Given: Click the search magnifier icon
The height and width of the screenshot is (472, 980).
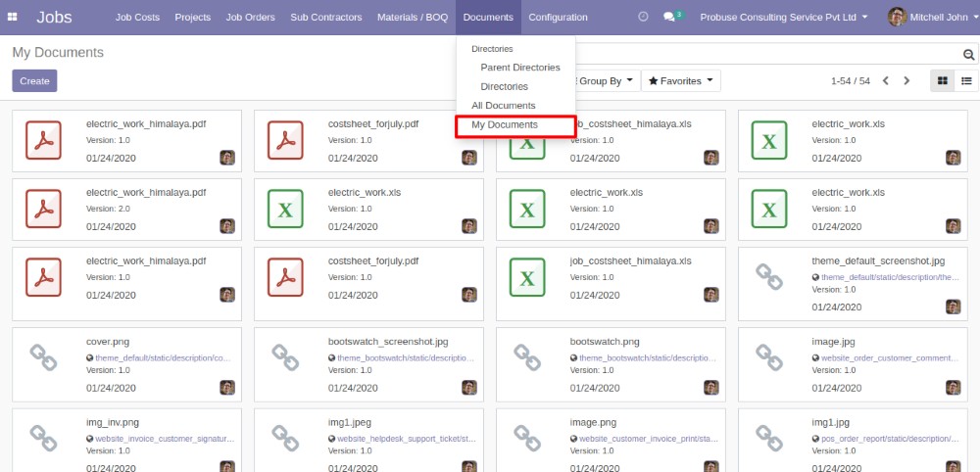Looking at the screenshot, I should (968, 56).
